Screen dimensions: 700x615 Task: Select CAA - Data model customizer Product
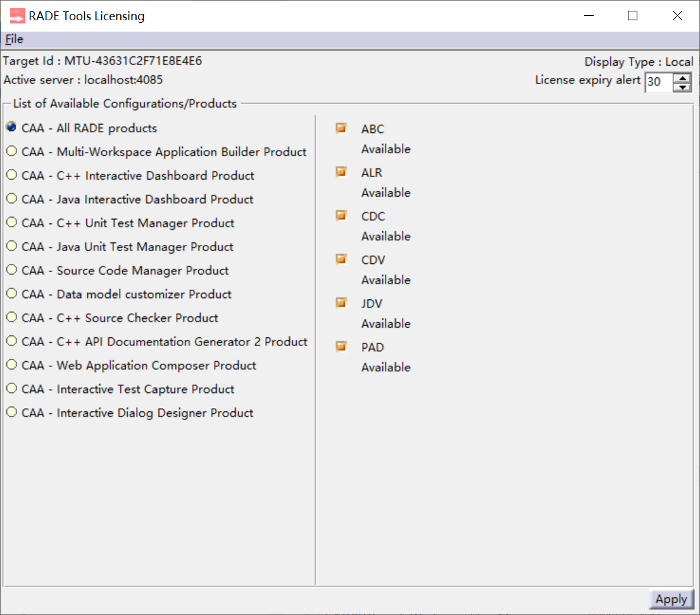tap(11, 294)
